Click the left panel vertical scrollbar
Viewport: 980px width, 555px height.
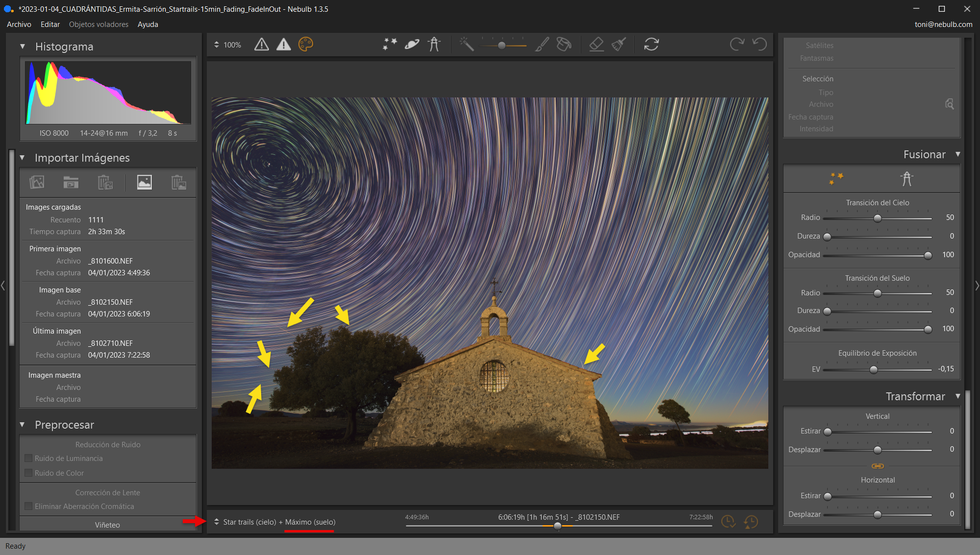12,247
